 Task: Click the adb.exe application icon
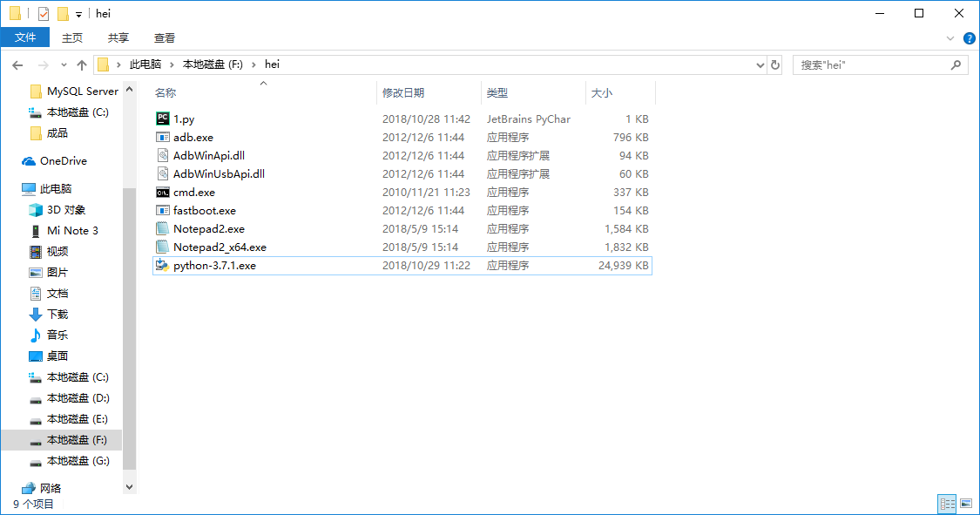163,137
